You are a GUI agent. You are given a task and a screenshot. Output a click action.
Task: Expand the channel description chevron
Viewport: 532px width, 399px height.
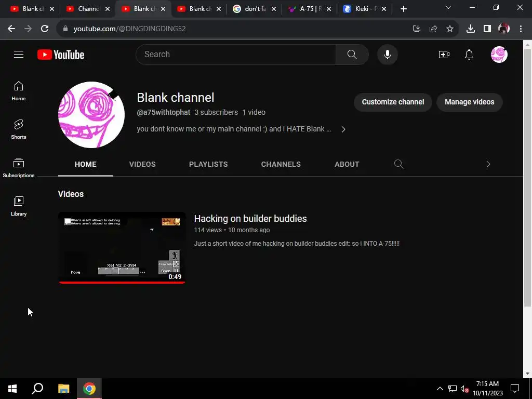[343, 129]
